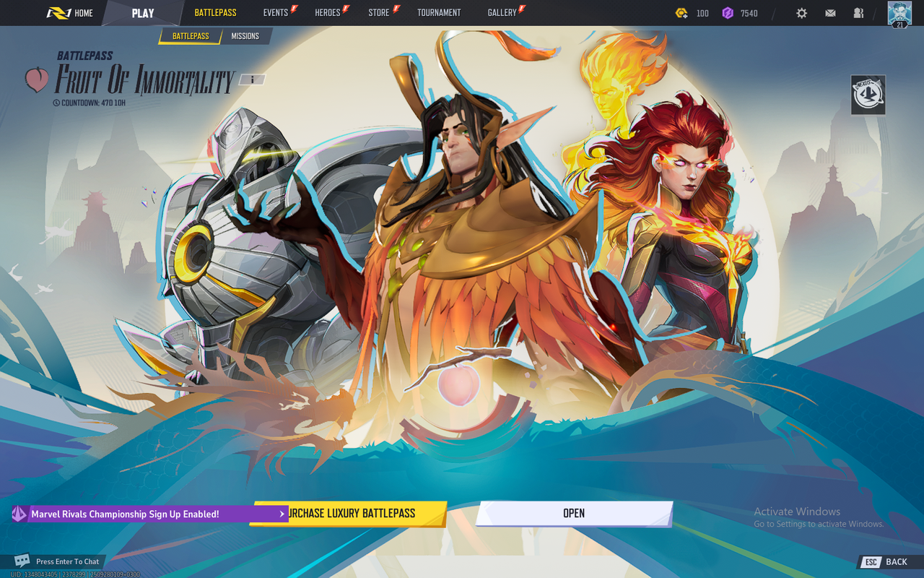924x578 pixels.
Task: Click the OPEN button
Action: (574, 514)
